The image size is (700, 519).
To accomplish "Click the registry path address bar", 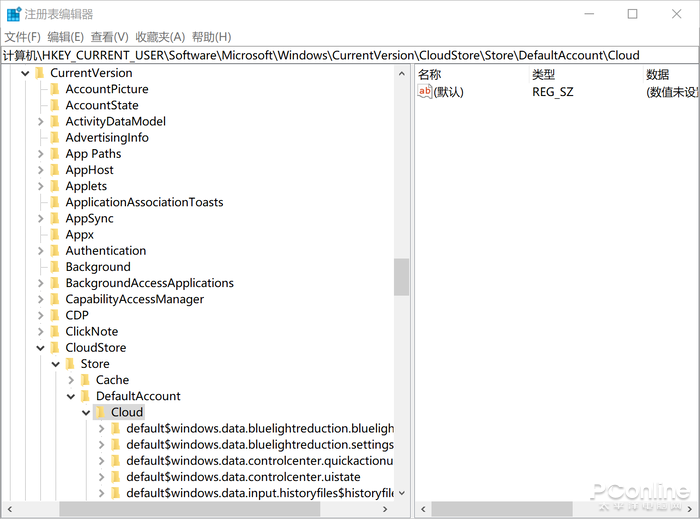I will point(350,55).
